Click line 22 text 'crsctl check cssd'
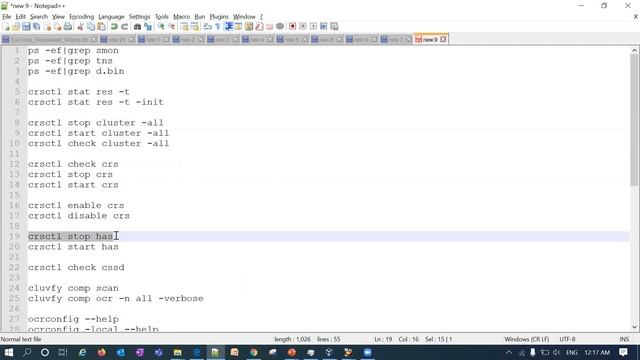 coord(76,267)
